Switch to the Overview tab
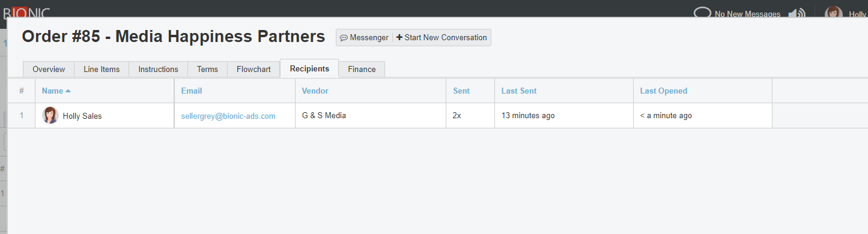 click(x=49, y=69)
